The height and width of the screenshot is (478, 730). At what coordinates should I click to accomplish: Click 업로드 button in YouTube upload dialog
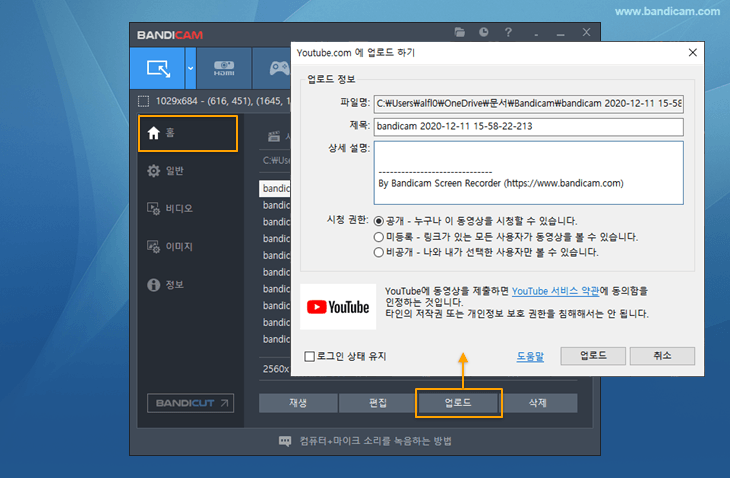tap(593, 356)
